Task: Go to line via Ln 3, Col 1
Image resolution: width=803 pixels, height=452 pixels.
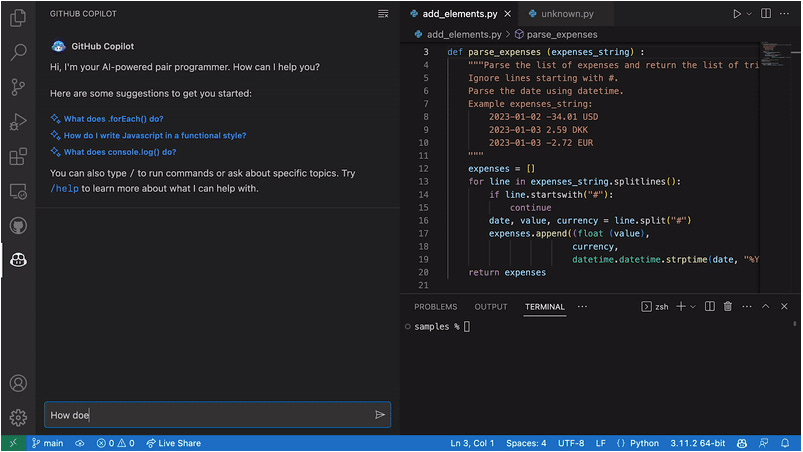Action: click(x=472, y=443)
